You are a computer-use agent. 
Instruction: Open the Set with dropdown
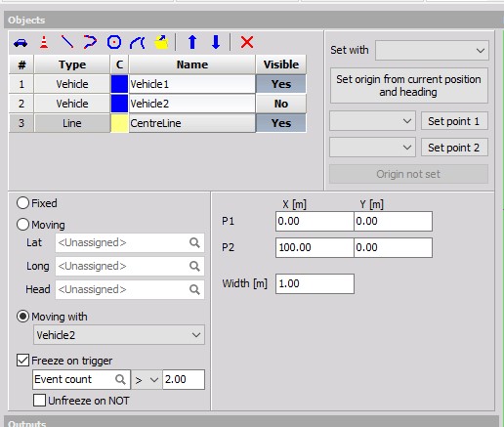[432, 50]
